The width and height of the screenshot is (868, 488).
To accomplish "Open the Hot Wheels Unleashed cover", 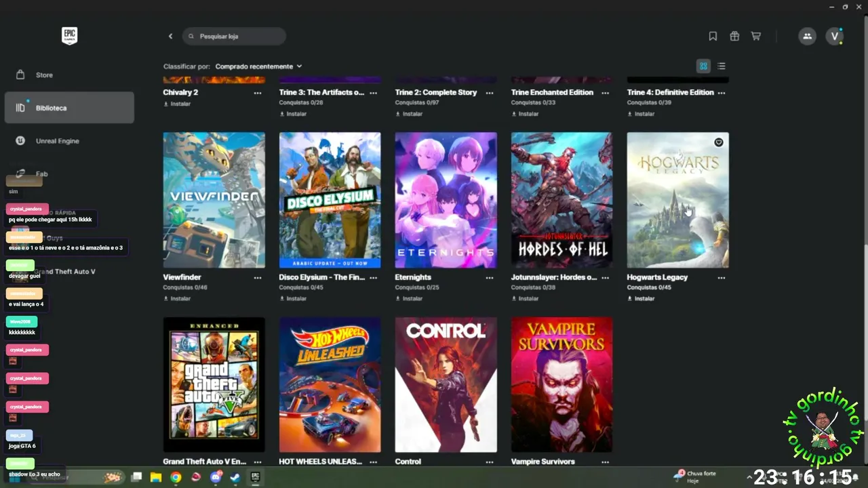I will click(330, 384).
